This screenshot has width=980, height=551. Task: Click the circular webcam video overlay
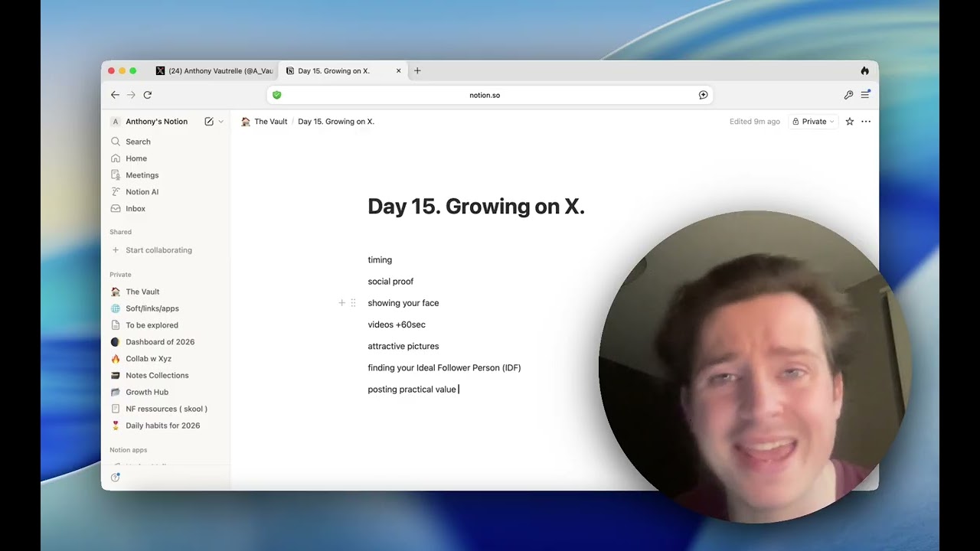point(754,367)
